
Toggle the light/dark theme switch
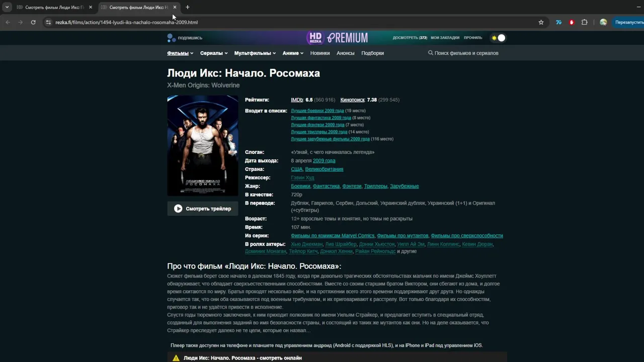click(x=498, y=38)
